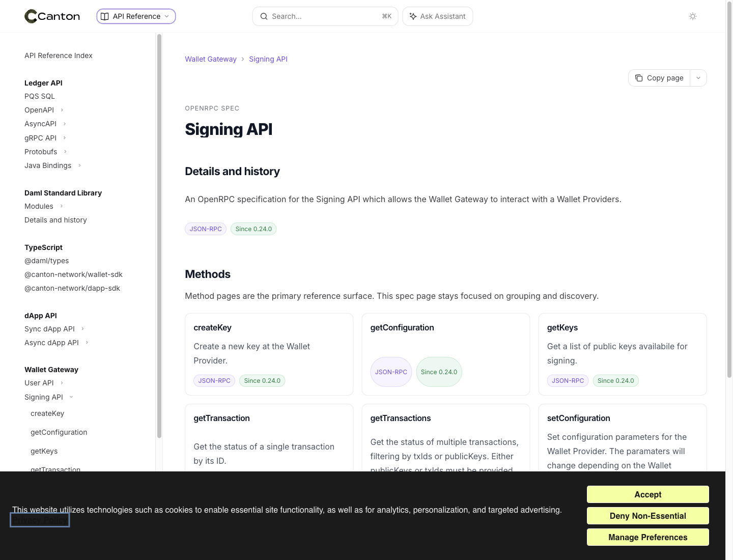Open @canton-network/wallet-sdk in sidebar
Viewport: 733px width, 560px height.
[73, 274]
